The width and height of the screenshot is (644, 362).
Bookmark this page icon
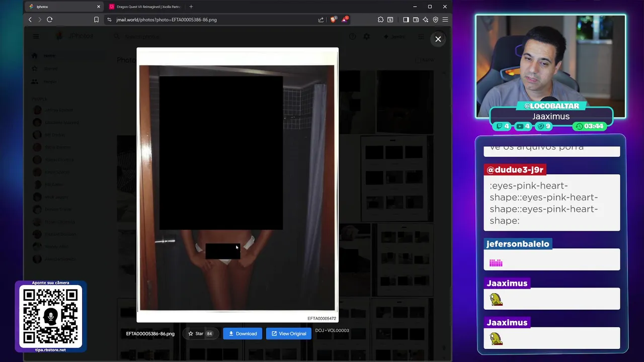coord(96,20)
